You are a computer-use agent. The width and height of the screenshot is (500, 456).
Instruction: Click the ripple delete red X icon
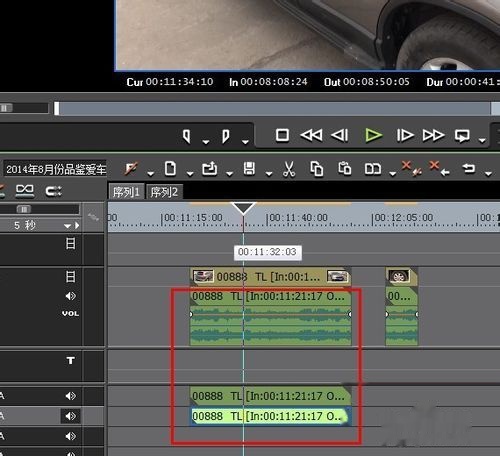(x=439, y=168)
